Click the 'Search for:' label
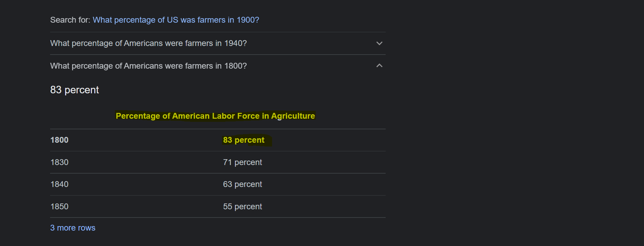Viewport: 644px width, 246px height. point(70,20)
